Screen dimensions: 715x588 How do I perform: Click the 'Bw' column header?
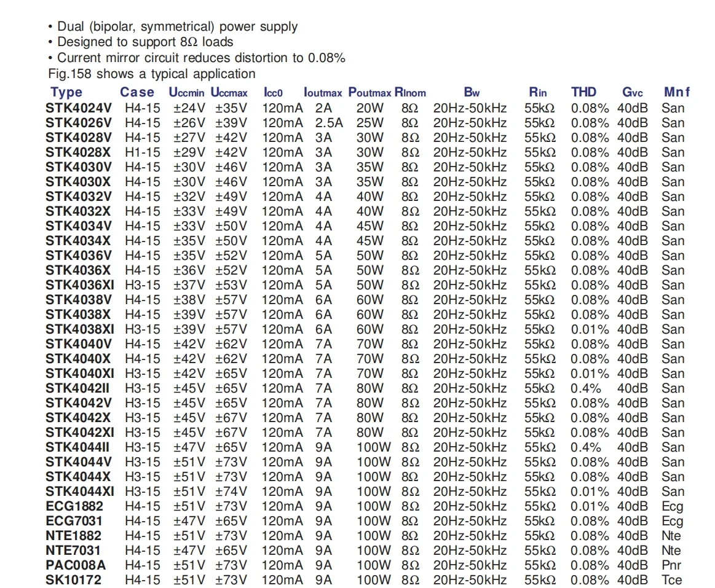472,93
